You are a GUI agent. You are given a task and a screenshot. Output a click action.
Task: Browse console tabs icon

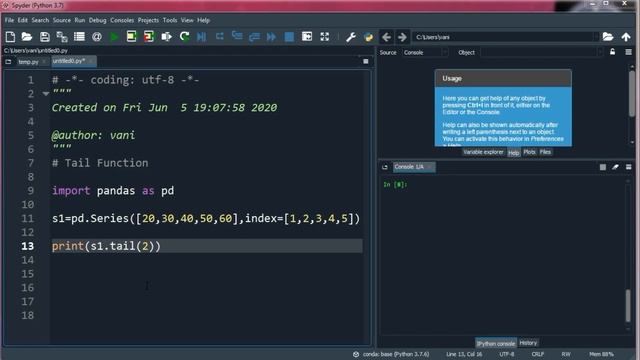click(x=384, y=167)
